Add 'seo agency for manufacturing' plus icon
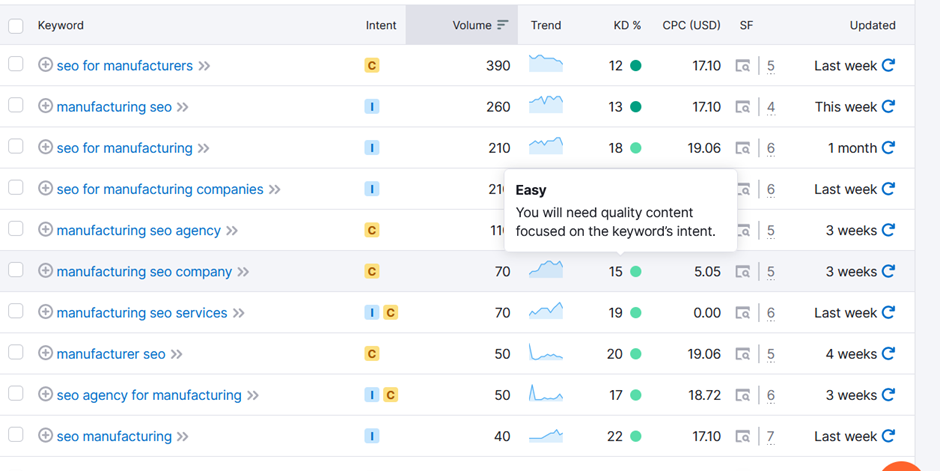 46,394
